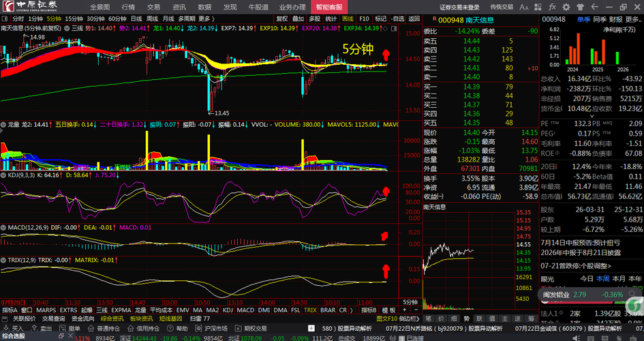Select 本周 in the 眼光 row
Image resolution: width=644 pixels, height=341 pixels.
point(603,278)
